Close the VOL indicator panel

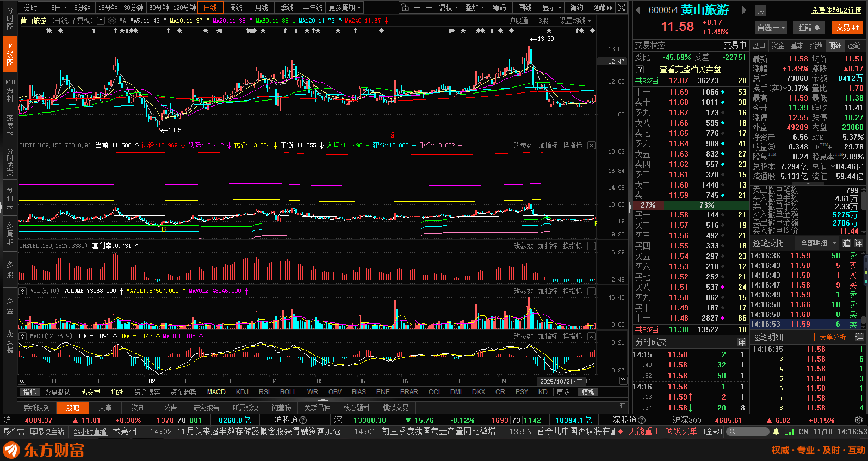[591, 291]
